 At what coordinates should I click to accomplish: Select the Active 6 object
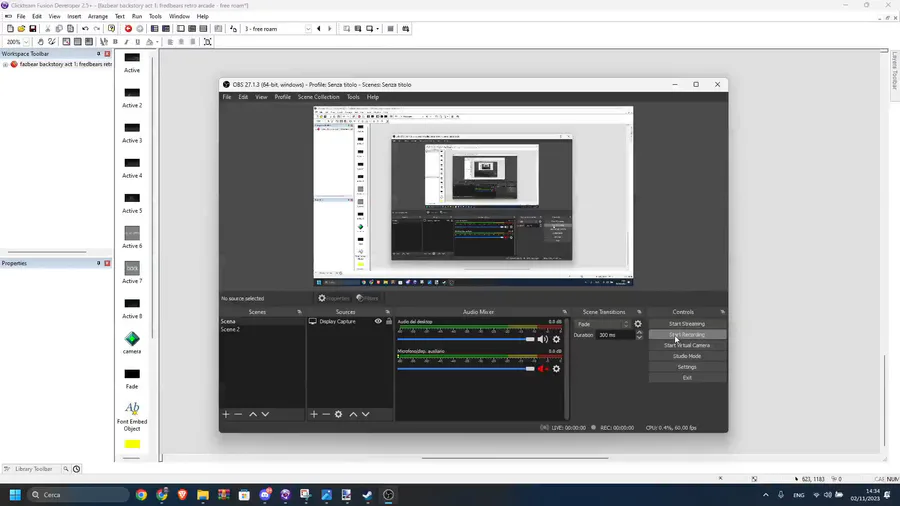coord(132,237)
